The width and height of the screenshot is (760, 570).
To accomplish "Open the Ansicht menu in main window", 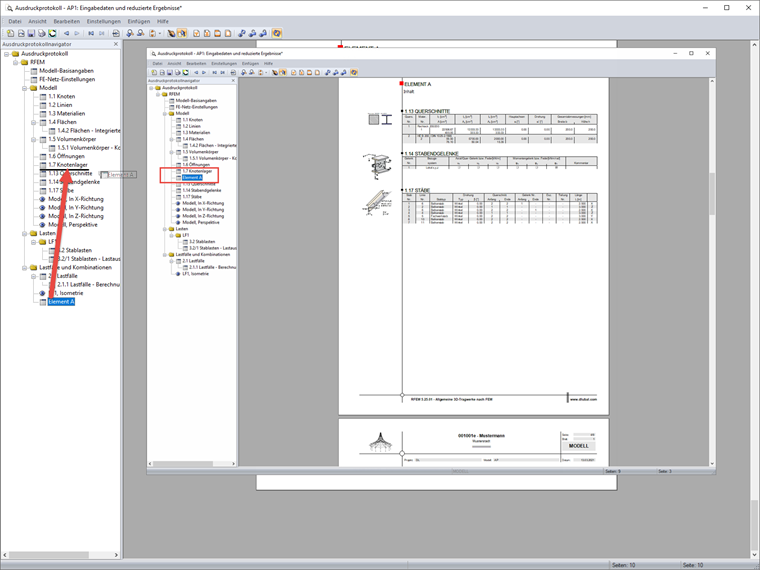I will pos(37,21).
